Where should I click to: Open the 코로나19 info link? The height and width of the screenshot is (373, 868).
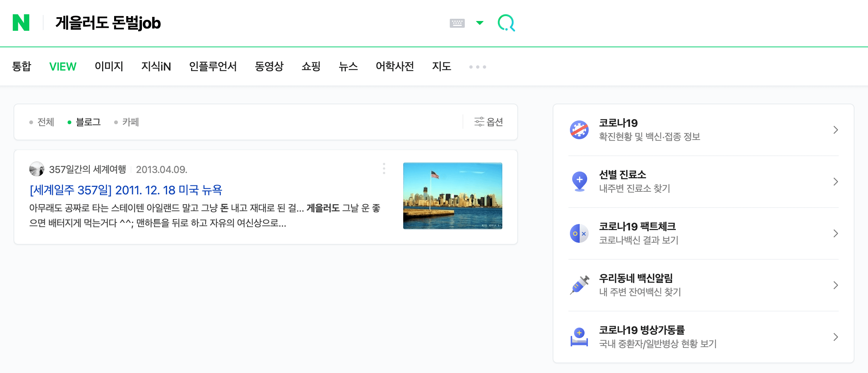[618, 123]
